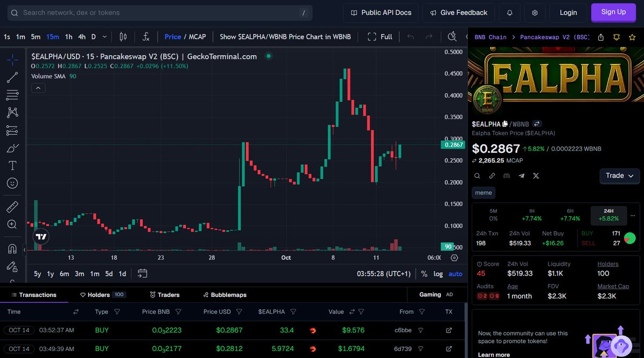This screenshot has width=644, height=358.
Task: Select the 6H stats period tab
Action: (569, 215)
